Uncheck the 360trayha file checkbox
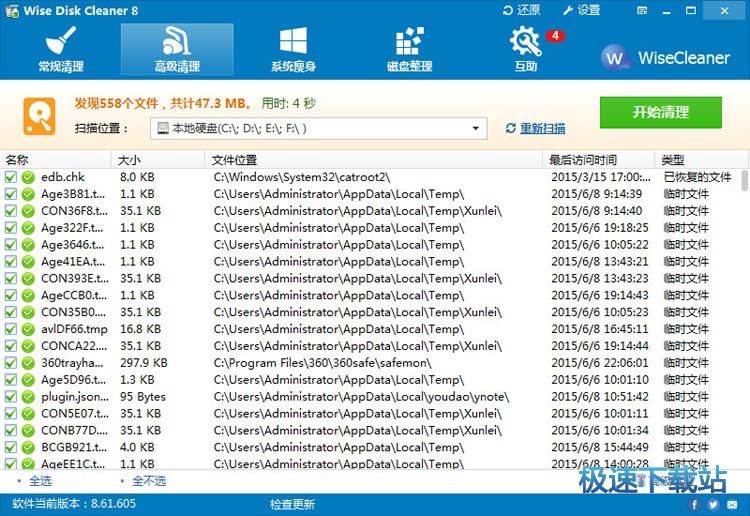Screen dimensions: 750x516 (x=10, y=363)
